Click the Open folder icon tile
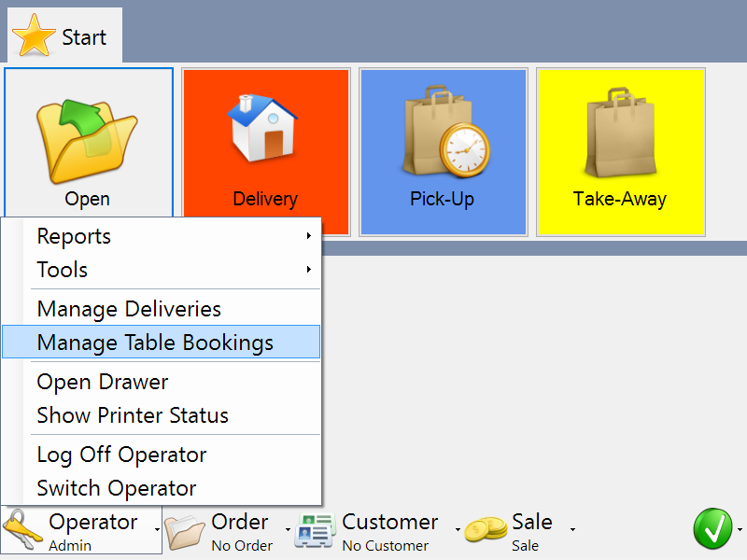This screenshot has height=560, width=747. click(88, 140)
